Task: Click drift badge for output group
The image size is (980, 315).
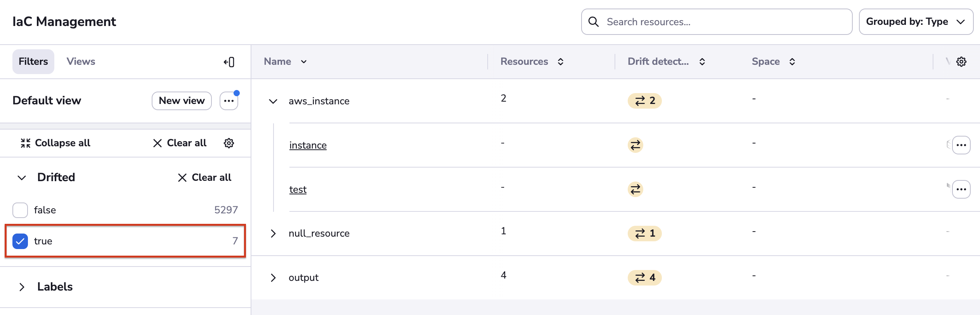Action: click(644, 278)
